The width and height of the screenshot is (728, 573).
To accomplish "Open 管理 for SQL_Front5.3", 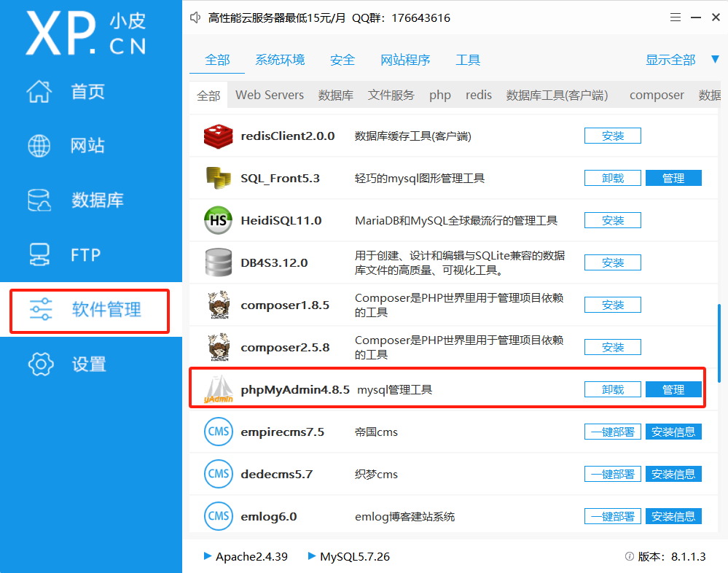I will pos(673,179).
